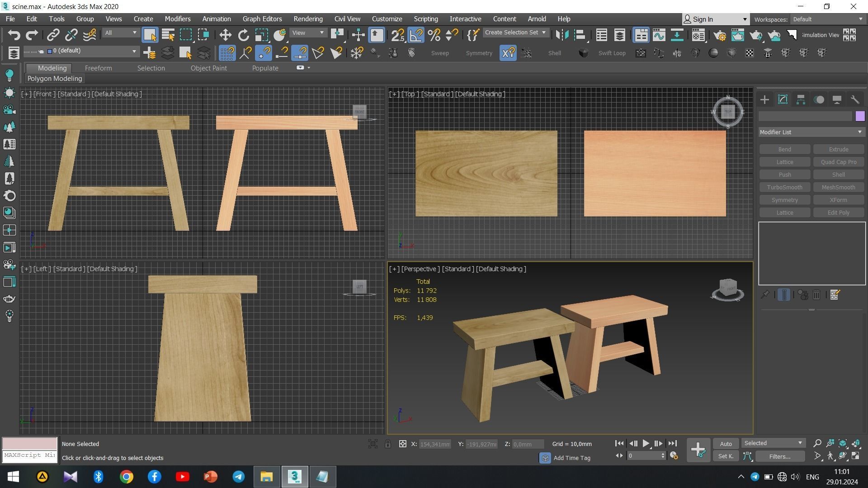
Task: Open the Hierarchy command panel tab
Action: point(801,100)
